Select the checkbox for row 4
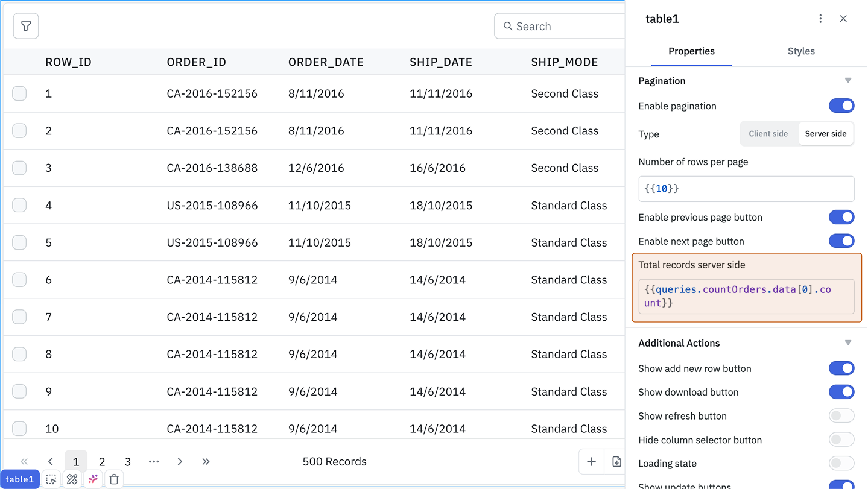The width and height of the screenshot is (868, 489). coord(19,205)
